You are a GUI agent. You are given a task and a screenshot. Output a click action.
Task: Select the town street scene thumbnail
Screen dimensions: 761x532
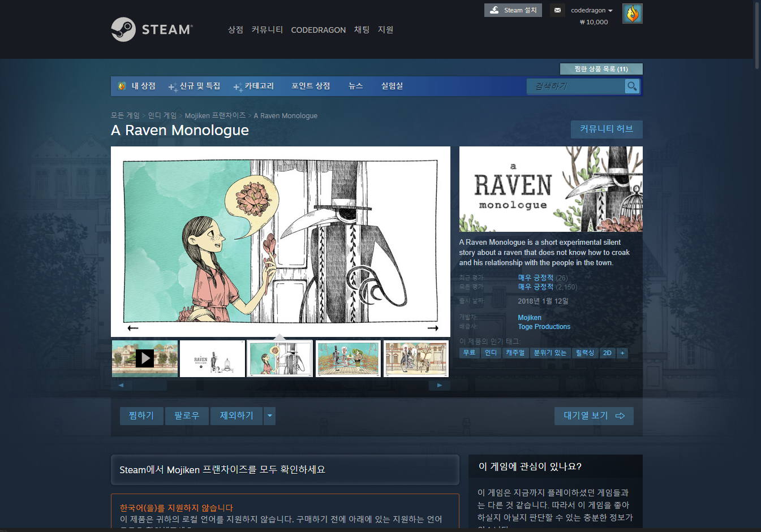tap(416, 358)
